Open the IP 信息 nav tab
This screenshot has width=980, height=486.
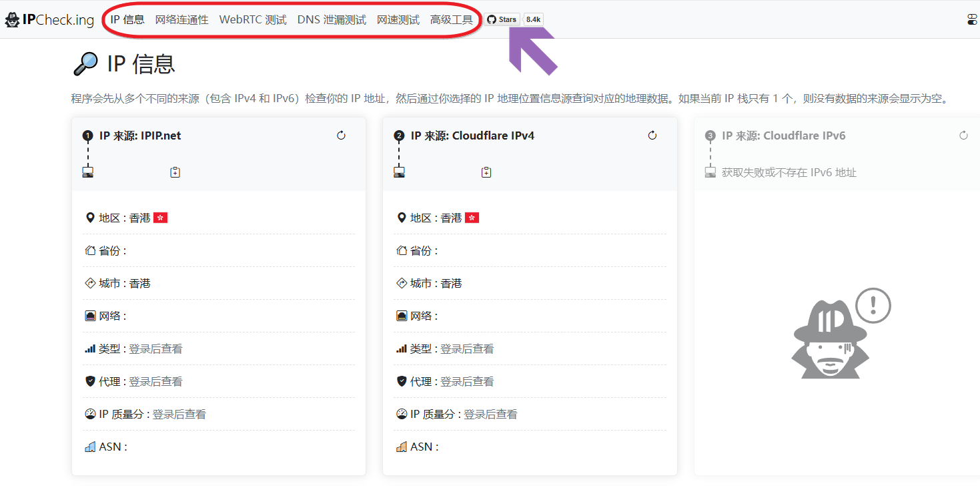click(x=127, y=19)
